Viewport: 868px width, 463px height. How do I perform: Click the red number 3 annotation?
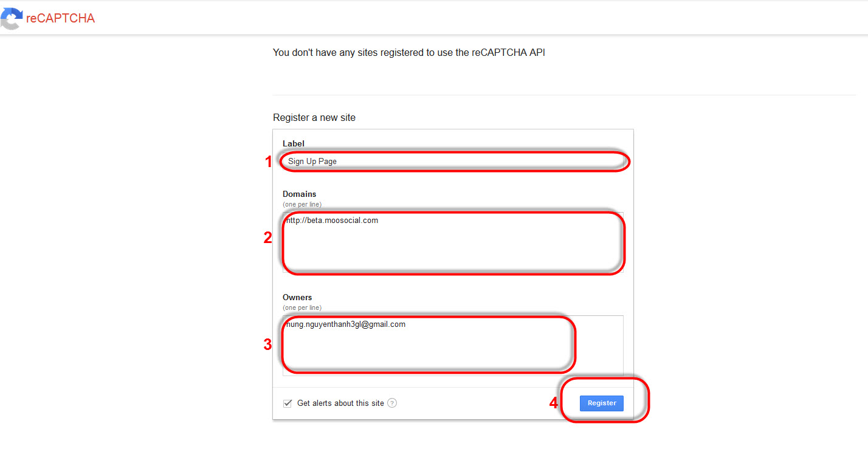267,345
